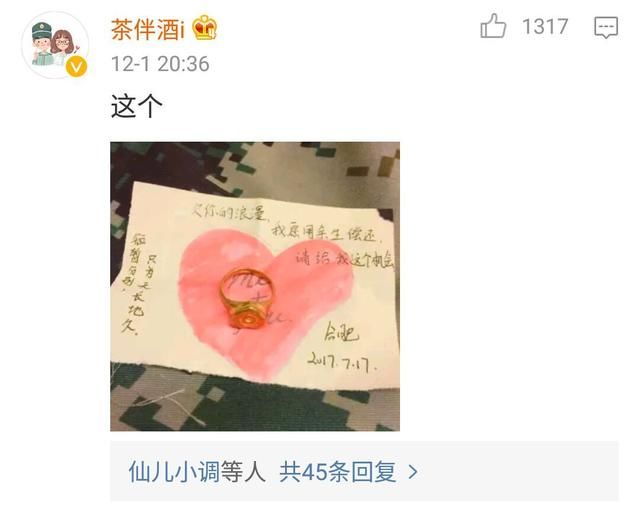Tap the handwritten 2017.7.17 date in photo

pos(342,362)
